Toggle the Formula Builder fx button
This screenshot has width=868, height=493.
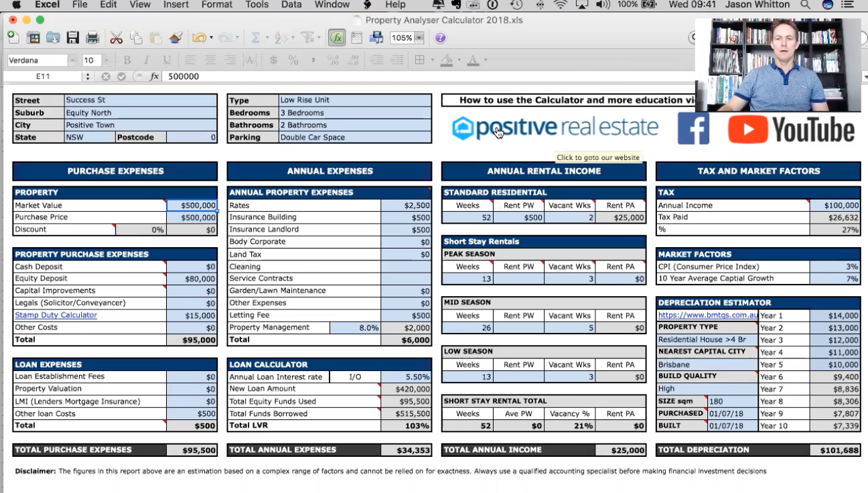(x=337, y=38)
